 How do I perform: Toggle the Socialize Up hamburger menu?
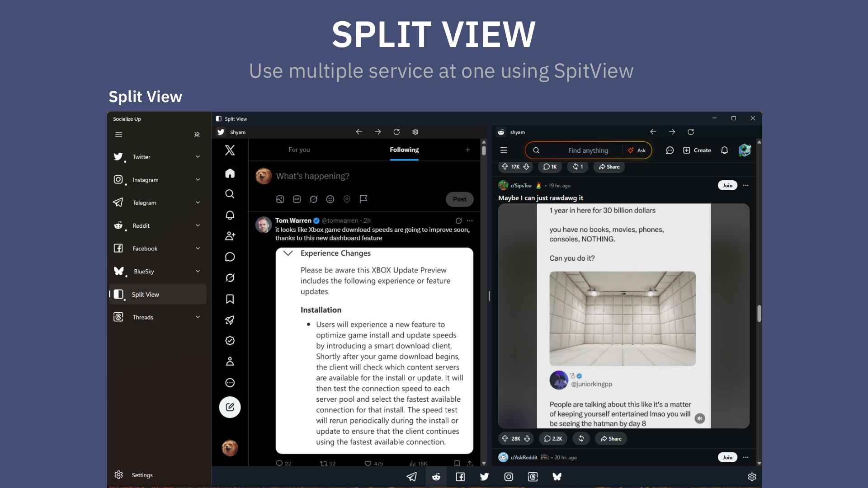(118, 135)
